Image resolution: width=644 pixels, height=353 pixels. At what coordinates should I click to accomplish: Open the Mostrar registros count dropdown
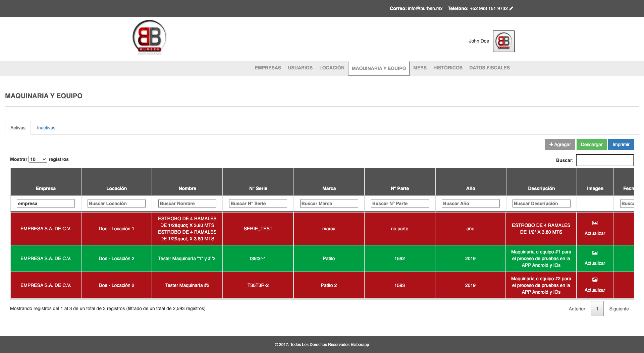coord(38,159)
